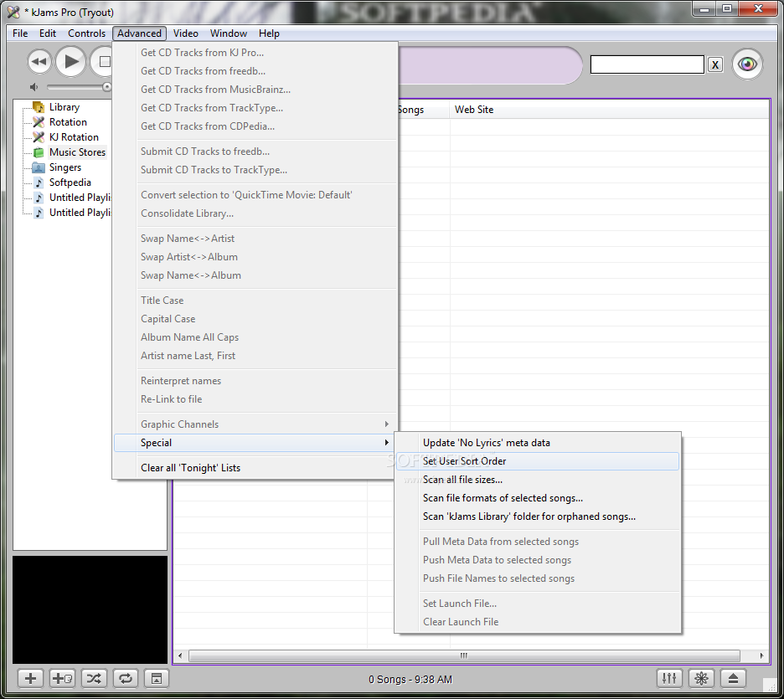Click Reinterpret names menu entry

click(255, 381)
